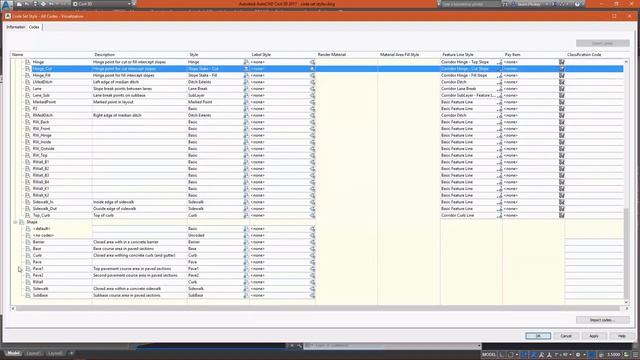Click the Feature Line Style column header
Viewport: 640px width, 360px height.
pos(472,55)
